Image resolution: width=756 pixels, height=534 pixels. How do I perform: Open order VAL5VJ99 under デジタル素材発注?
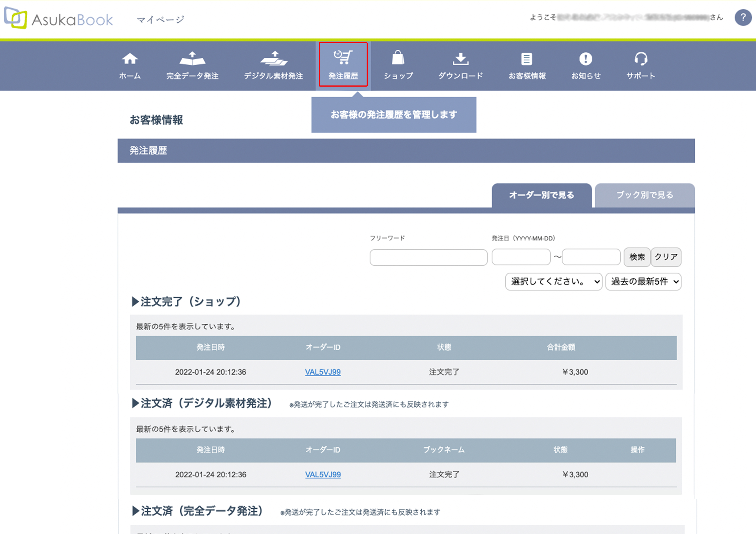[x=323, y=474]
